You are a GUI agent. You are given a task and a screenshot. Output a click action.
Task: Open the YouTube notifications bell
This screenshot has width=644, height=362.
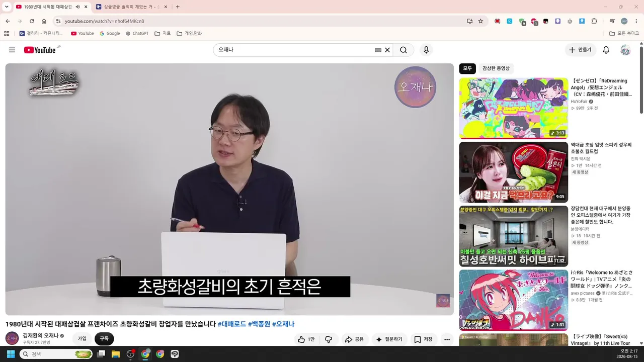pyautogui.click(x=606, y=50)
